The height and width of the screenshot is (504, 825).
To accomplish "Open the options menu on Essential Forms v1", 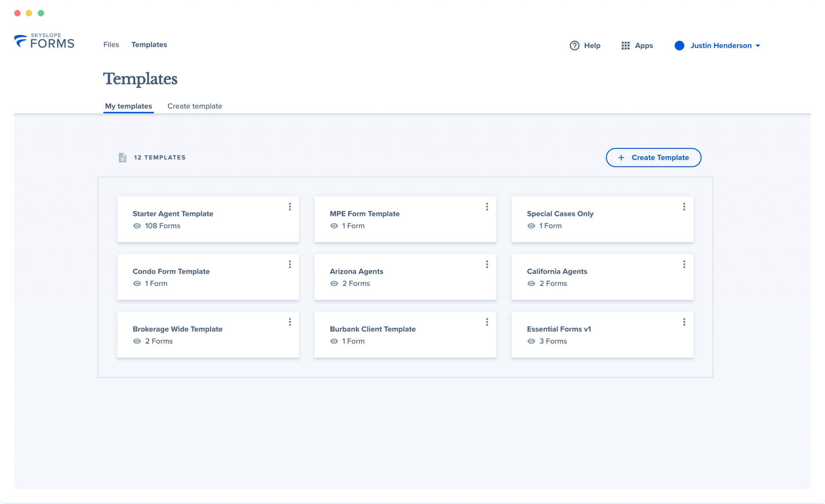I will [x=684, y=322].
